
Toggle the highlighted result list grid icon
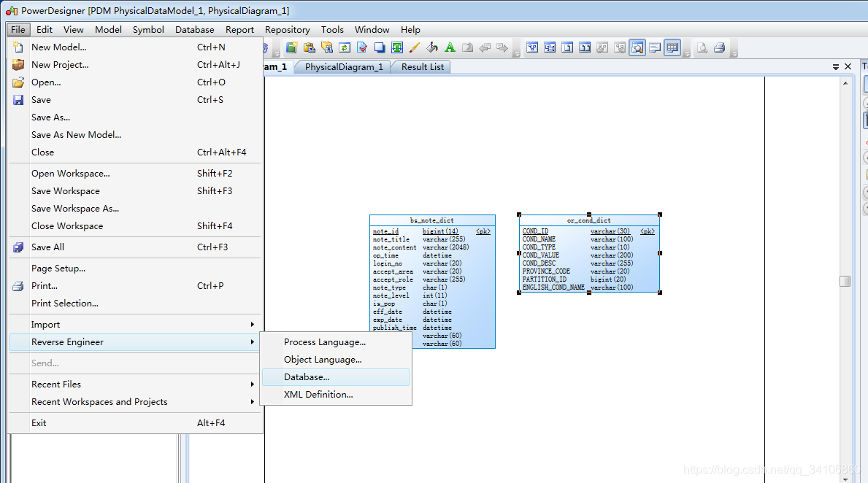672,47
